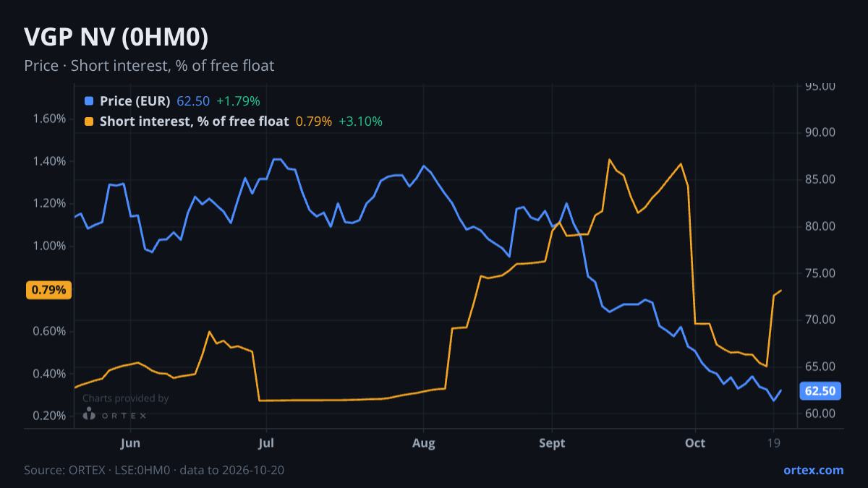Screen dimensions: 868x488
Task: Click the 1.00% left axis label
Action: click(49, 246)
